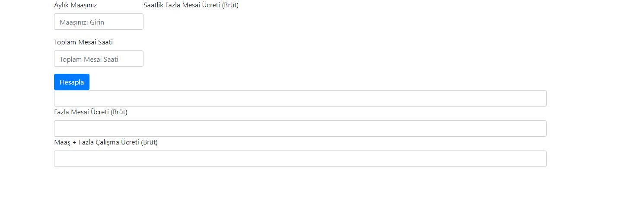Click the Aylık Maaşınız label
644x204 pixels.
pos(75,5)
